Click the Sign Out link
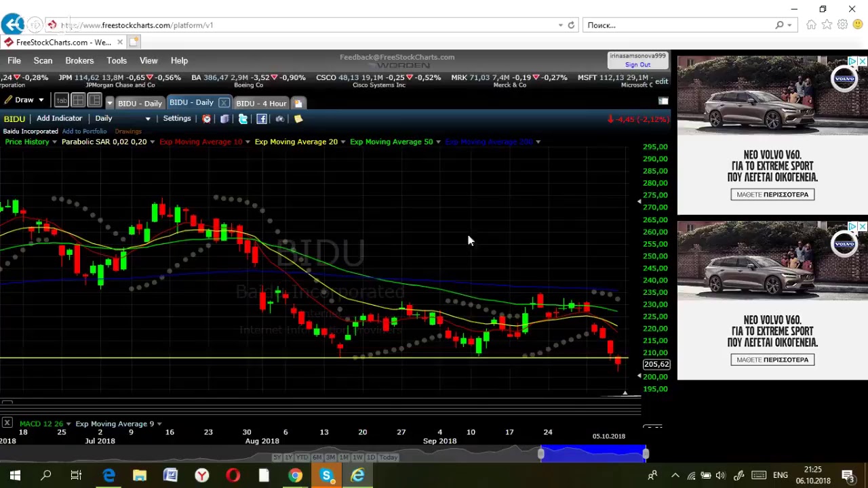Viewport: 868px width, 488px height. click(637, 65)
